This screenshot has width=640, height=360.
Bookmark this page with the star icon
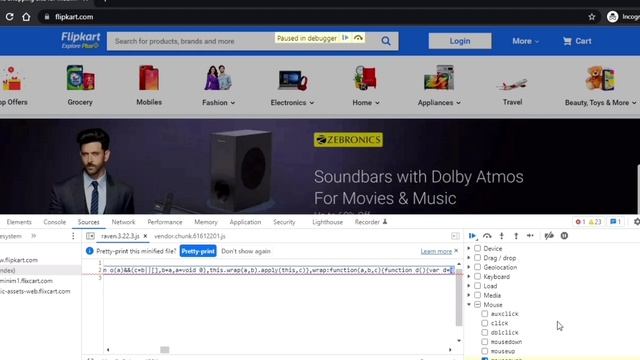(x=592, y=17)
